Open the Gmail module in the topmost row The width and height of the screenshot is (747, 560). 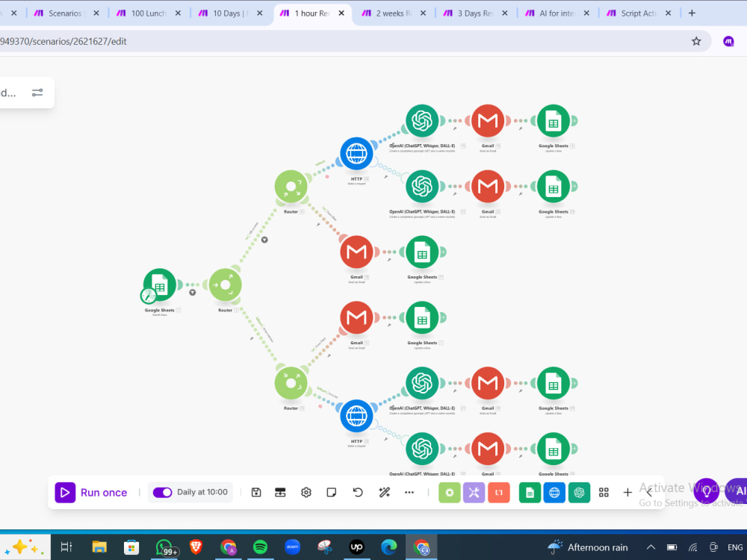coord(488,121)
